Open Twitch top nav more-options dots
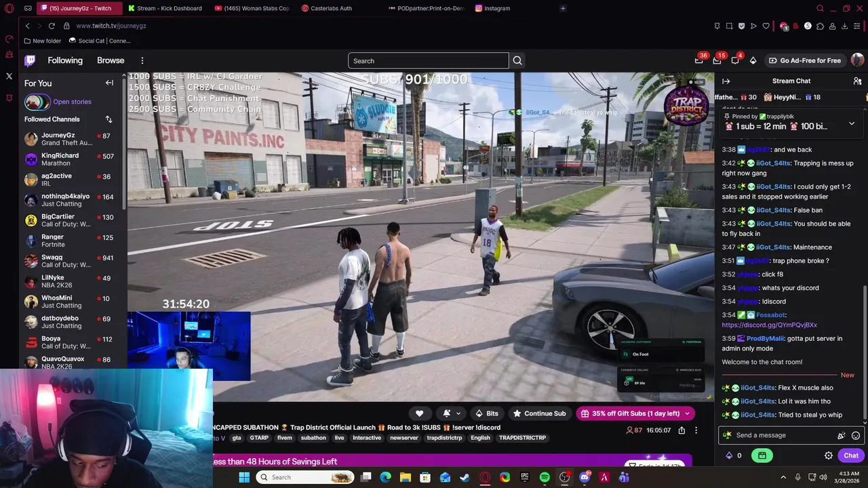Image resolution: width=868 pixels, height=488 pixels. pyautogui.click(x=142, y=60)
